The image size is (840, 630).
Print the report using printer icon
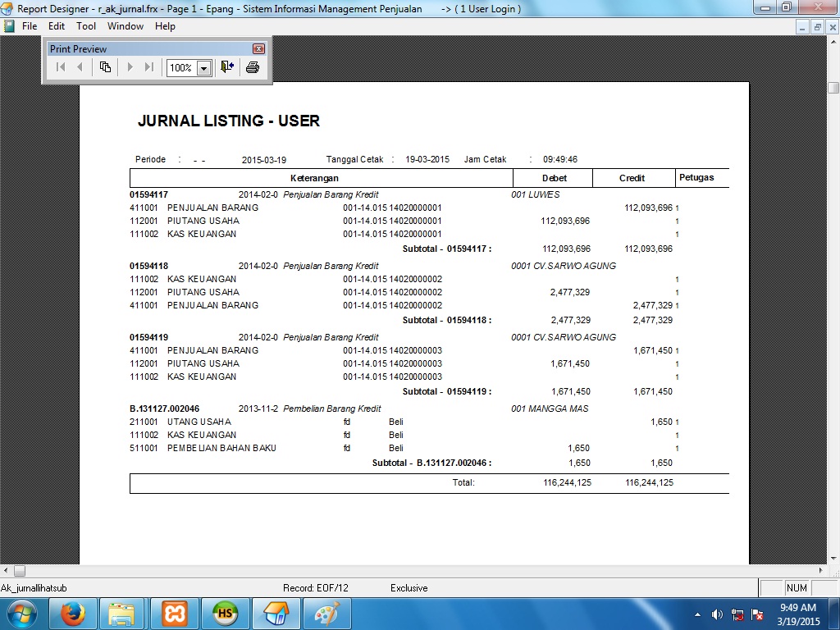pyautogui.click(x=253, y=67)
